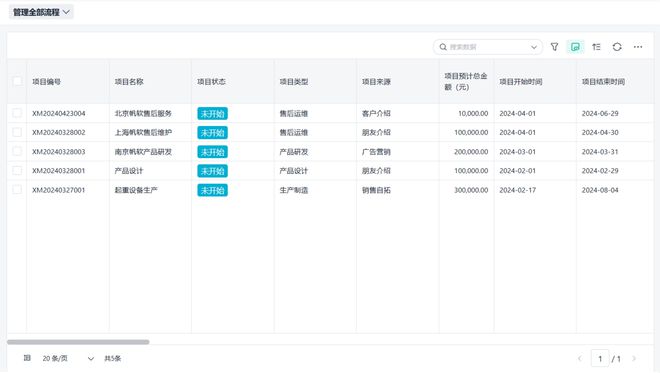Go to previous page arrow
660x373 pixels.
click(x=580, y=359)
